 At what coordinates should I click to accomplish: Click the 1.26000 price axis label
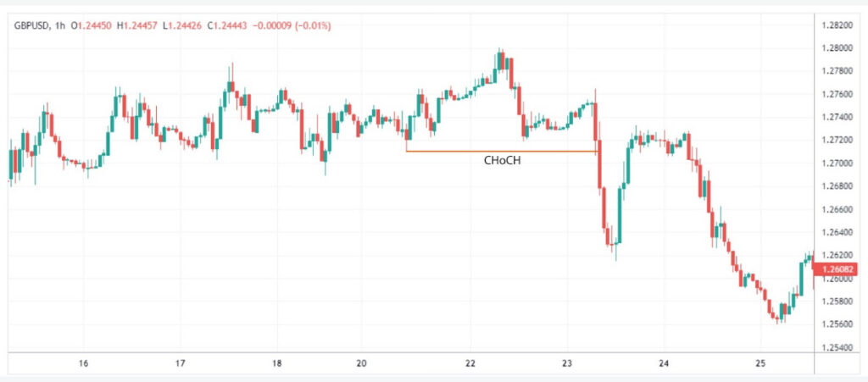point(837,279)
